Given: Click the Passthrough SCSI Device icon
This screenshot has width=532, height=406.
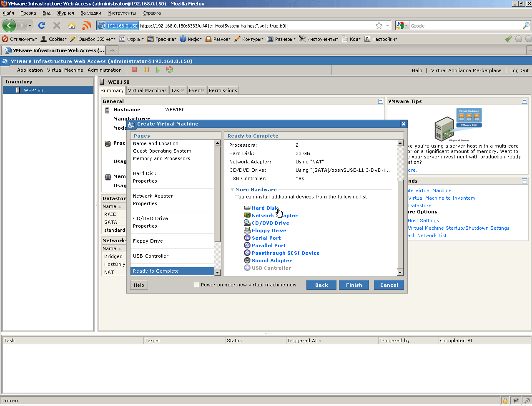Looking at the screenshot, I should tap(247, 253).
